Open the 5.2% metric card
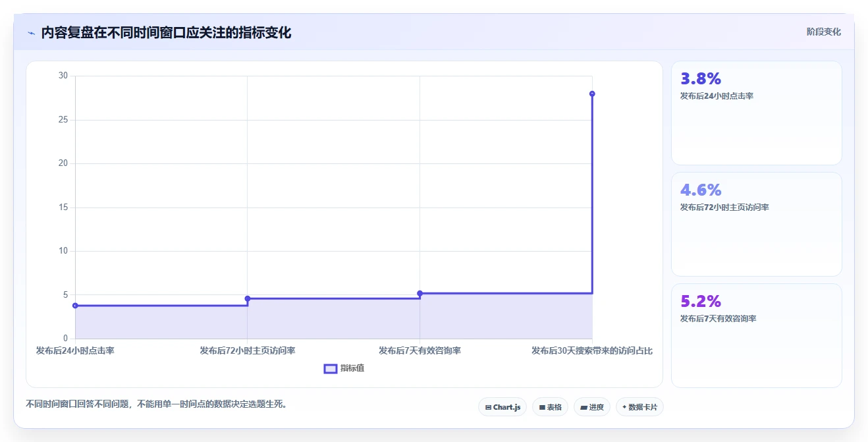Viewport: 868px width, 442px height. [757, 335]
